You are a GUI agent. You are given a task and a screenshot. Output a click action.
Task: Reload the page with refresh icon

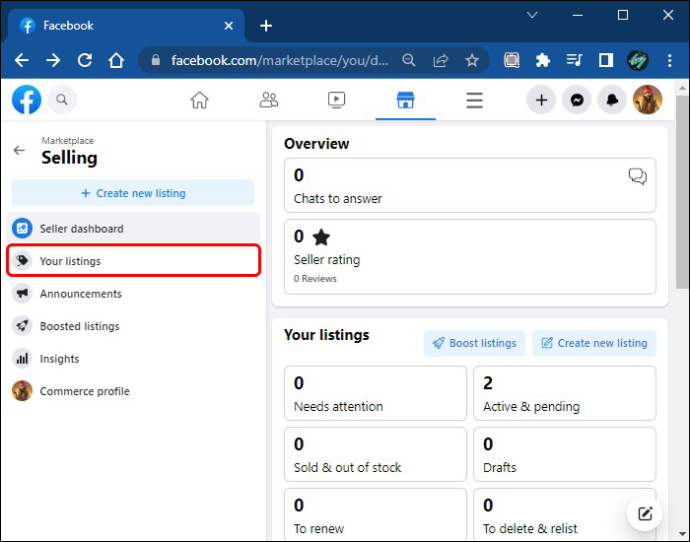coord(85,60)
